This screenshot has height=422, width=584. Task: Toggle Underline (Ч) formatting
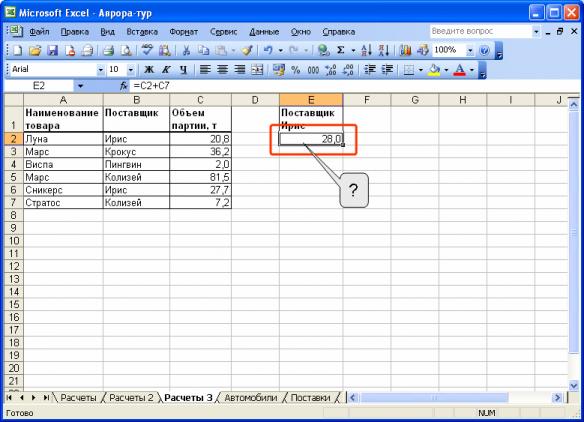[x=183, y=70]
